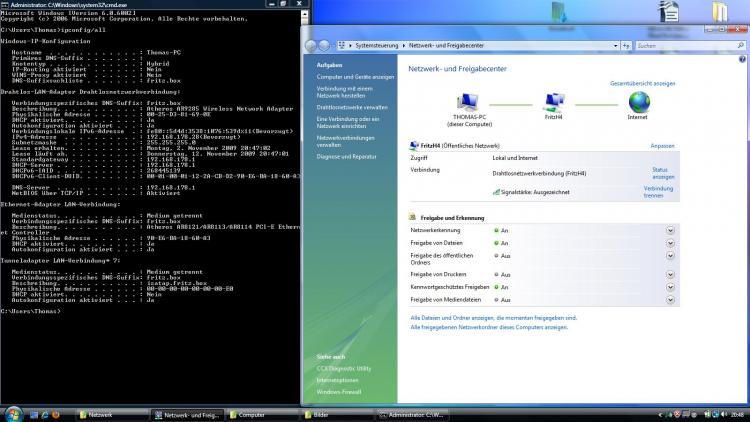This screenshot has width=750, height=422.
Task: Click the Netzwerkerkennung status 'An'
Action: 504,231
